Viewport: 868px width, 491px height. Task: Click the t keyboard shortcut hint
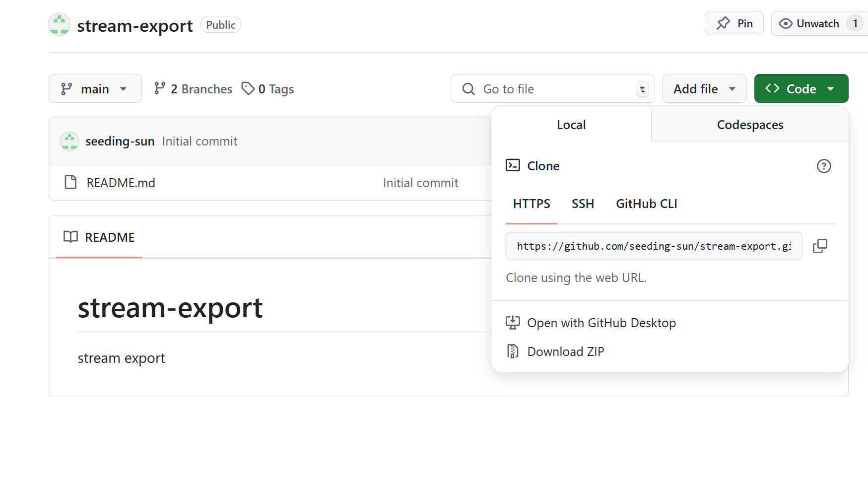pyautogui.click(x=642, y=89)
